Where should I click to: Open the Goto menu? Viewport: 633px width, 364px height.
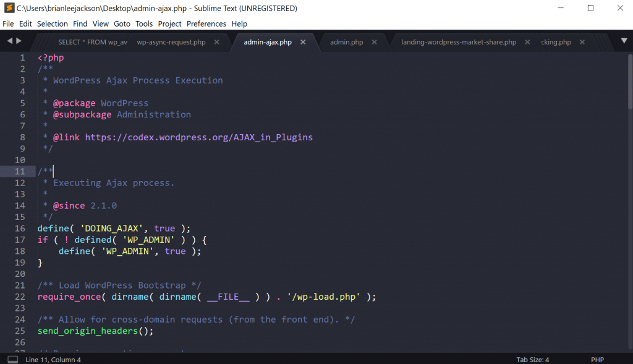pyautogui.click(x=122, y=23)
